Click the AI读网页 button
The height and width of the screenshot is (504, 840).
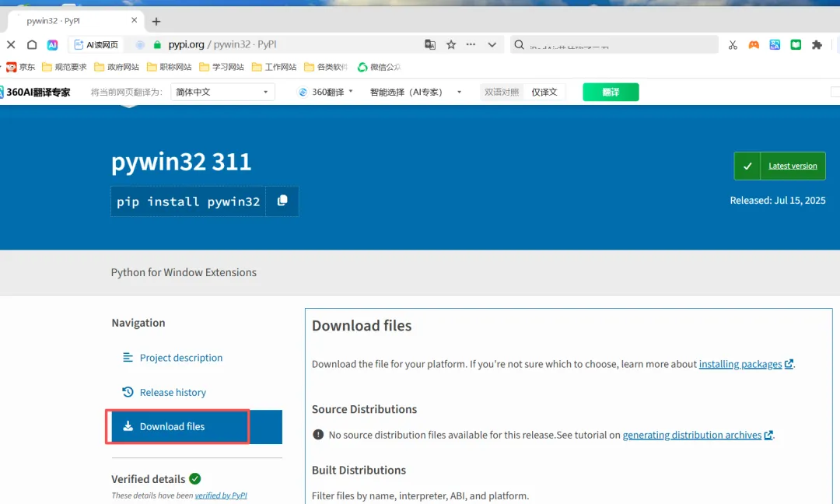96,45
